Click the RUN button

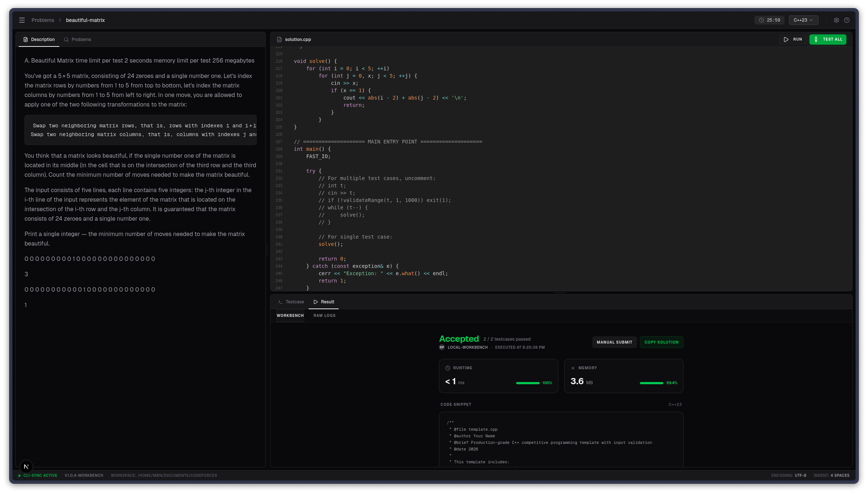tap(793, 40)
